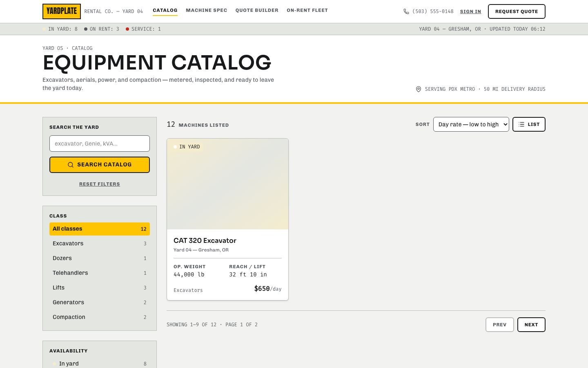This screenshot has height=368, width=588.
Task: Click the list icon in the List button
Action: click(x=521, y=124)
